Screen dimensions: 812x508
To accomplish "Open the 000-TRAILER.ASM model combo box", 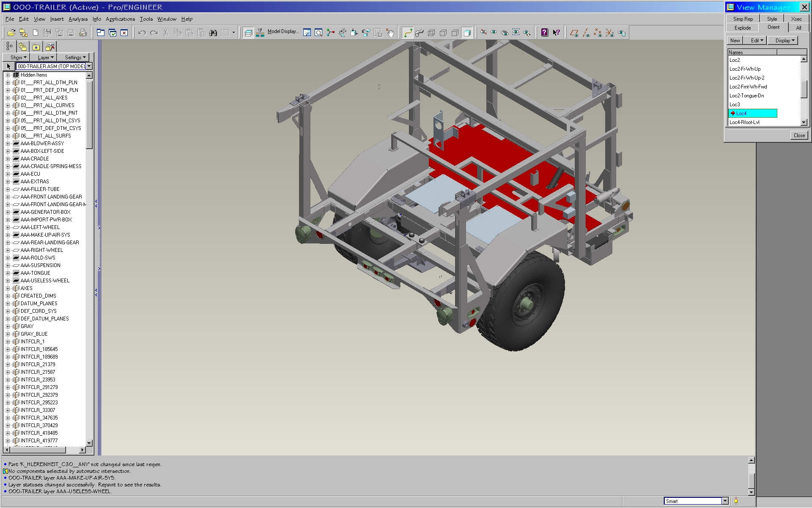I will (x=54, y=66).
